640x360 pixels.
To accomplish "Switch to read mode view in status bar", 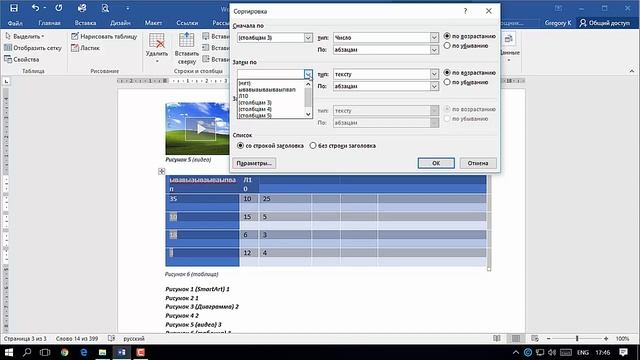I will [497, 338].
